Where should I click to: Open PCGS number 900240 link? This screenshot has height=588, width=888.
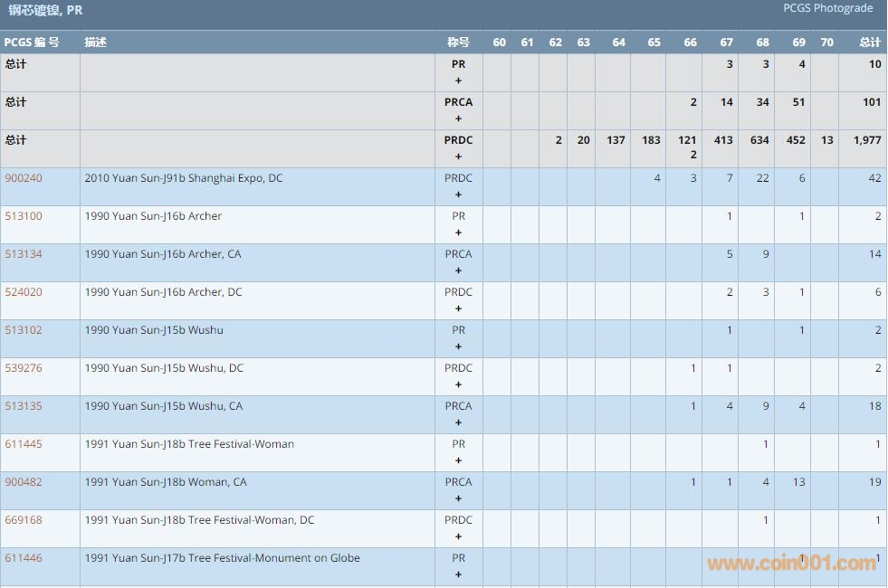(24, 178)
